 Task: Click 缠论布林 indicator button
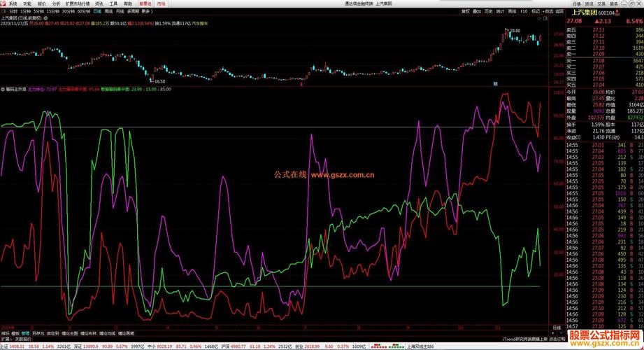(x=88, y=333)
